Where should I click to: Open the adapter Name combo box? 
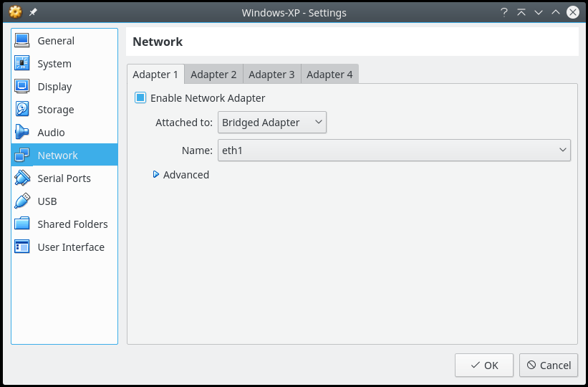[x=394, y=150]
